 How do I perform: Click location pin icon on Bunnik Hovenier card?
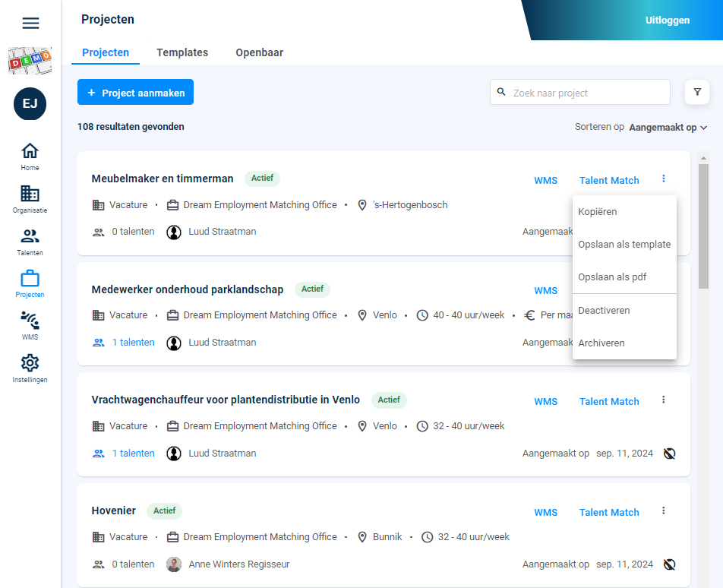[x=362, y=537]
